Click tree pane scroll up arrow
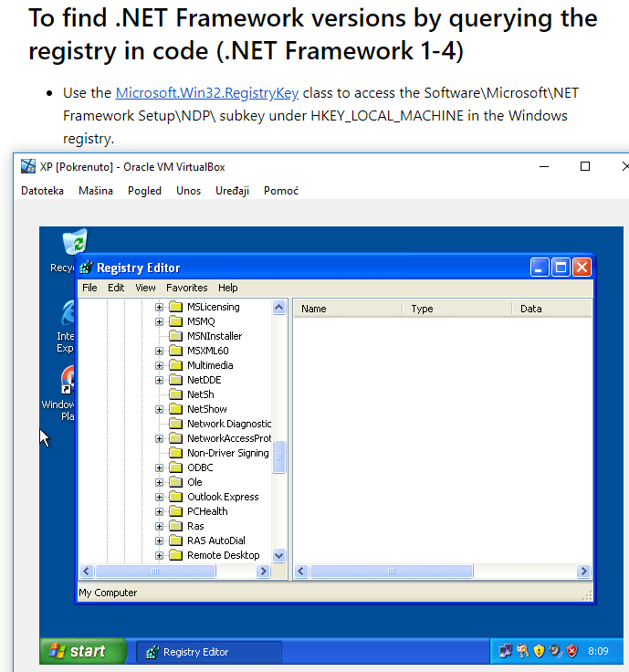The width and height of the screenshot is (629, 672). 279,308
